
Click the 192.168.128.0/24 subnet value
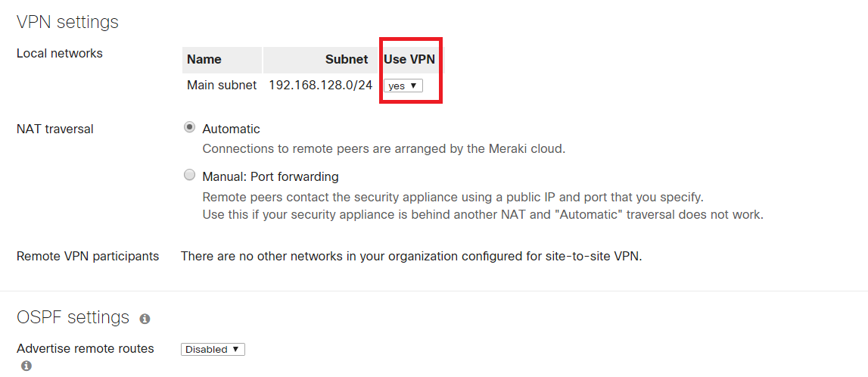click(x=320, y=85)
